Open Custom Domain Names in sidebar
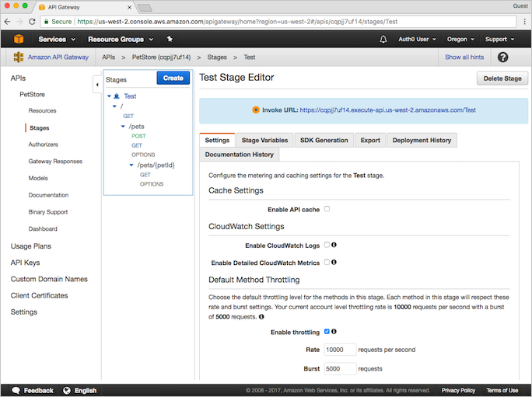The image size is (532, 397). (x=49, y=279)
